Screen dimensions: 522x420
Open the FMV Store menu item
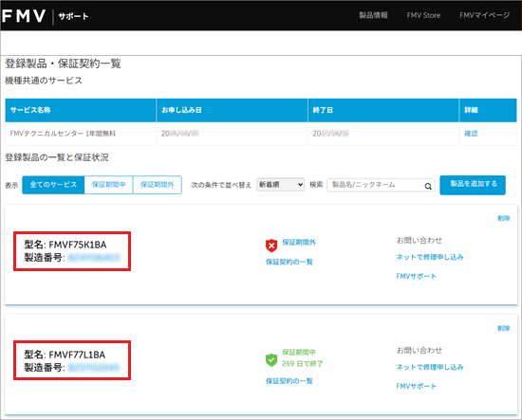point(423,15)
